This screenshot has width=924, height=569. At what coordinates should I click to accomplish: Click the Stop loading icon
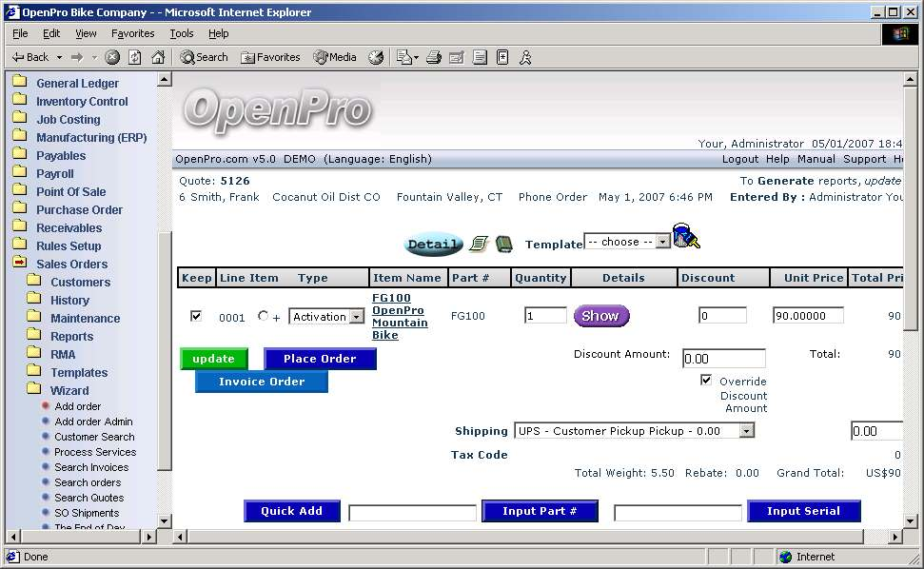(112, 57)
